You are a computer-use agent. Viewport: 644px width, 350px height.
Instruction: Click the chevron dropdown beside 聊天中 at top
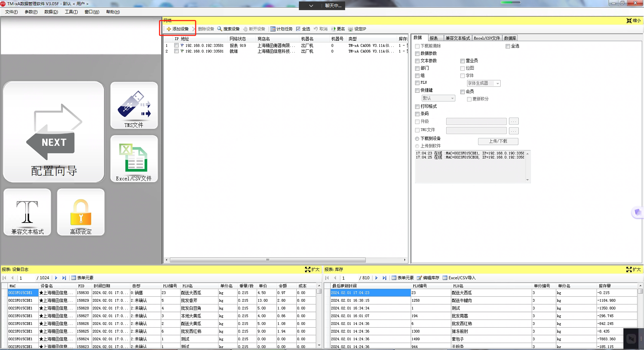coord(311,6)
